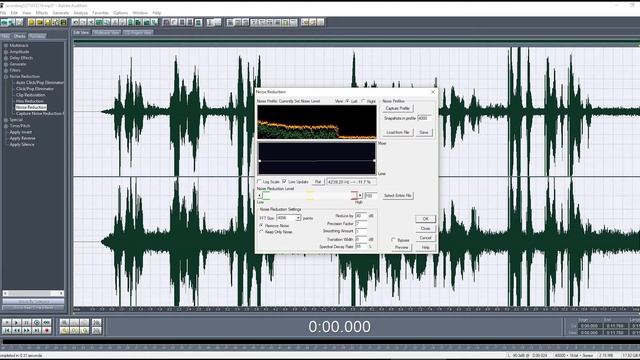The height and width of the screenshot is (360, 640).
Task: Click the Snapshots in profile input field
Action: point(424,118)
